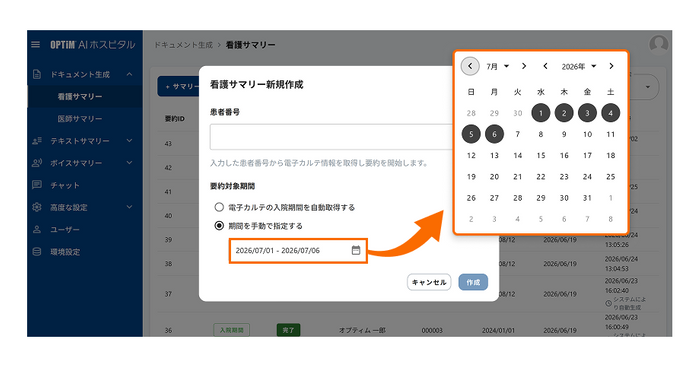700x368 pixels.
Task: Open 環境設定 in the sidebar
Action: [x=65, y=252]
